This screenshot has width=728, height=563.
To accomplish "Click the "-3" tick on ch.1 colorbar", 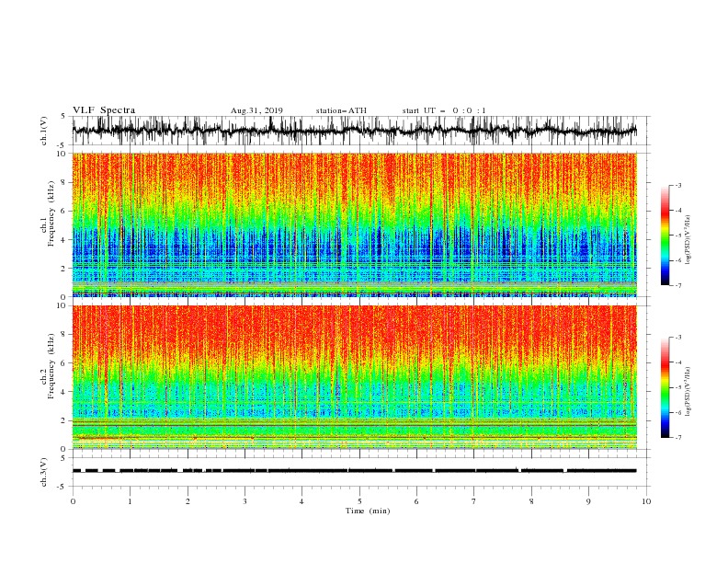I will click(678, 185).
